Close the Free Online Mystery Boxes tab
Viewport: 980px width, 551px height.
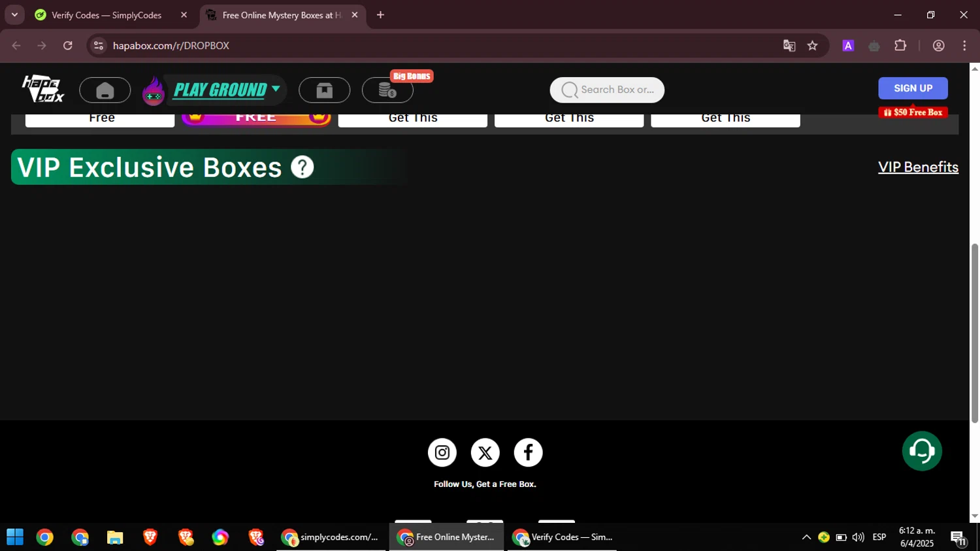(x=355, y=15)
